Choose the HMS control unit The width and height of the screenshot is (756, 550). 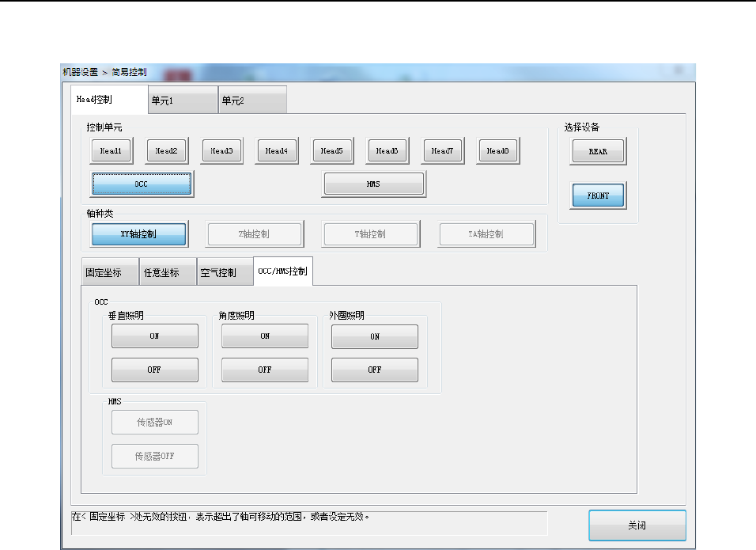[x=374, y=184]
